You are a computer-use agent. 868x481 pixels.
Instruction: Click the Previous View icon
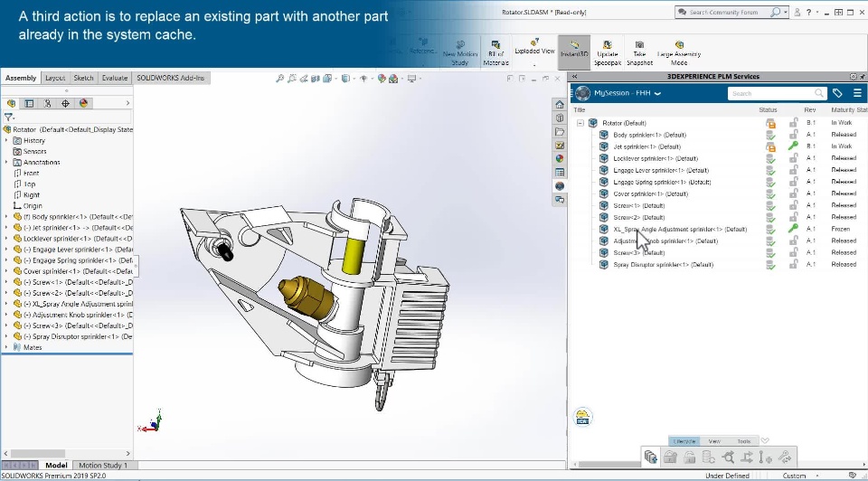tap(304, 79)
